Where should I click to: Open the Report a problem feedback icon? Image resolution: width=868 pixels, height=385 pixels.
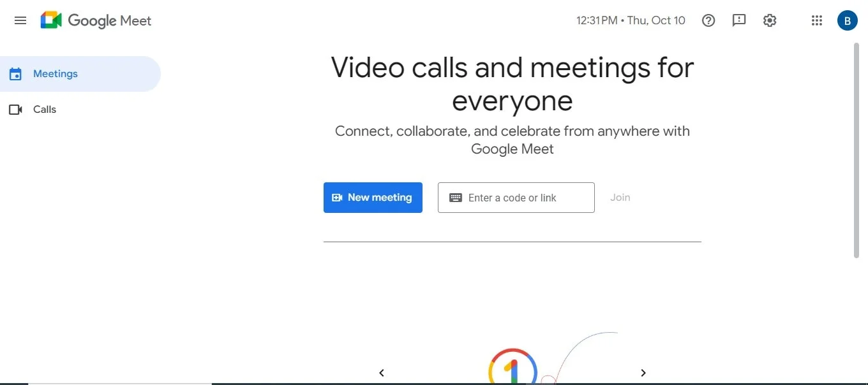point(739,20)
